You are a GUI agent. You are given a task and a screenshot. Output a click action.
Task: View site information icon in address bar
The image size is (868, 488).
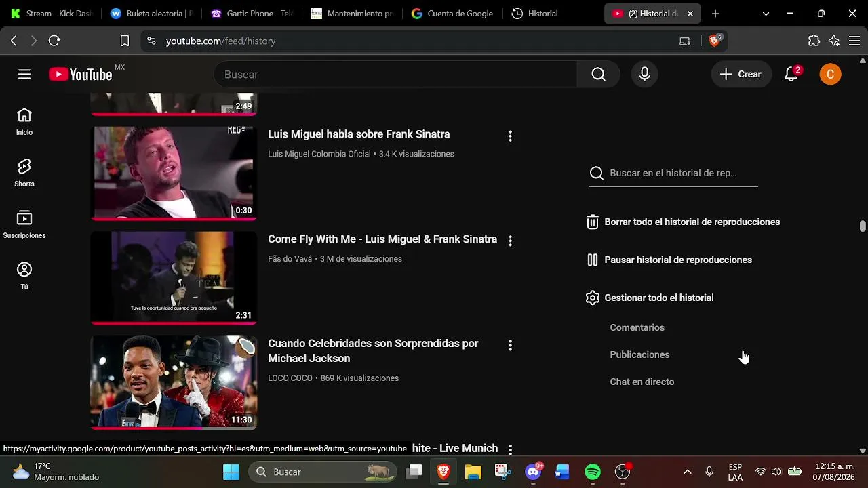click(151, 41)
